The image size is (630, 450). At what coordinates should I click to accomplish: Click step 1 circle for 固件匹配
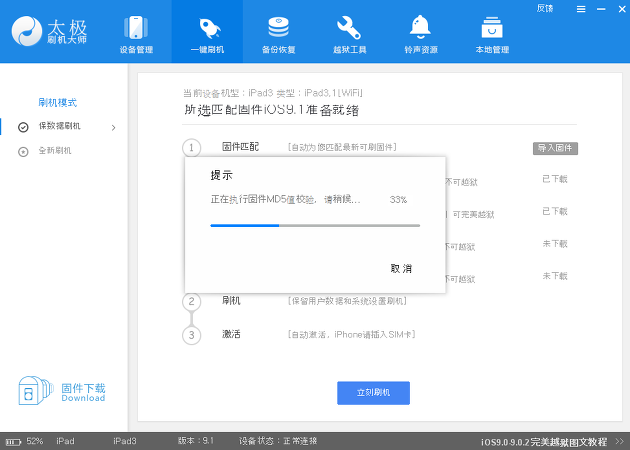tap(192, 148)
